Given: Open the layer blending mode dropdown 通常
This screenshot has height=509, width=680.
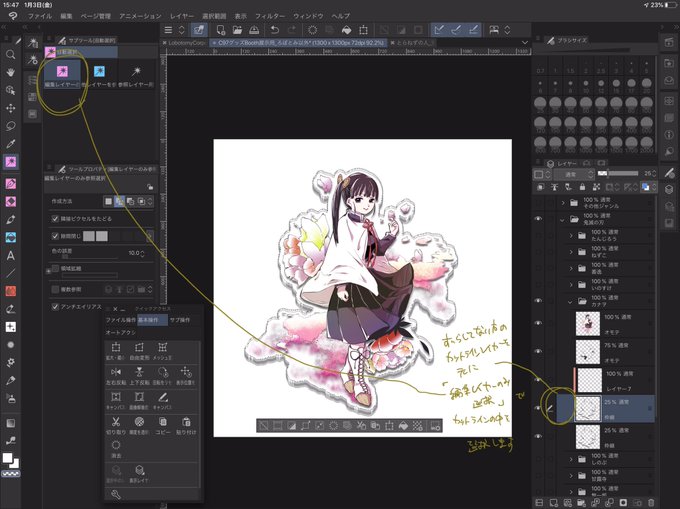Looking at the screenshot, I should (x=573, y=174).
